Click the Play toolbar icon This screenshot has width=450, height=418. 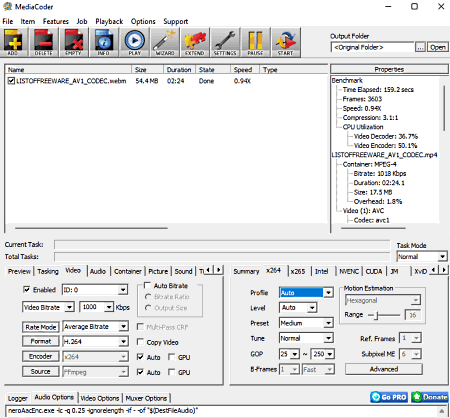click(135, 43)
